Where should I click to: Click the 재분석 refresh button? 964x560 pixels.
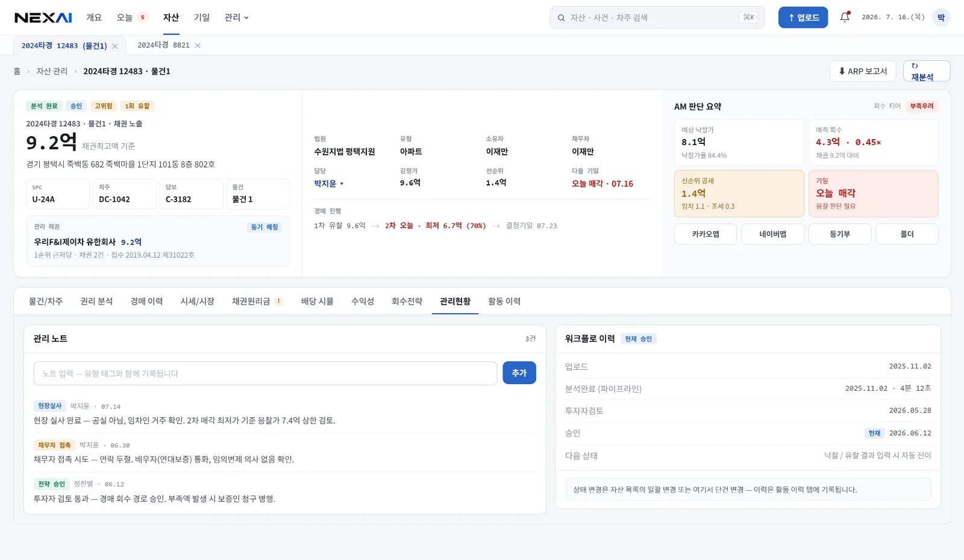click(927, 71)
